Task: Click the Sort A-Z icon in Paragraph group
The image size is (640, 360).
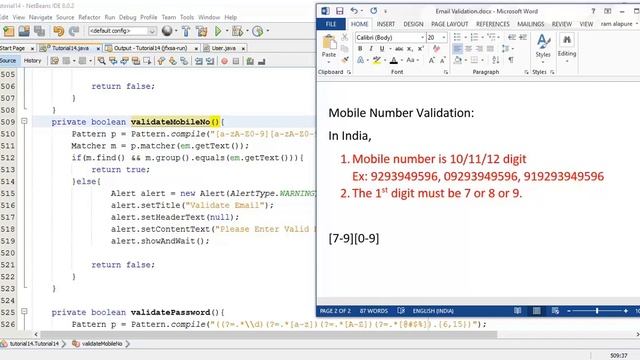Action: pyautogui.click(x=496, y=60)
